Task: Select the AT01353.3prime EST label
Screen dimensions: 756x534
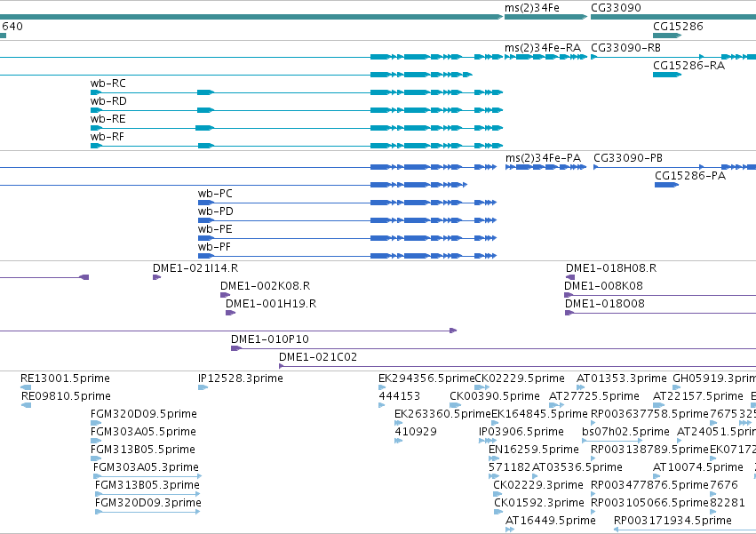Action: pos(622,379)
